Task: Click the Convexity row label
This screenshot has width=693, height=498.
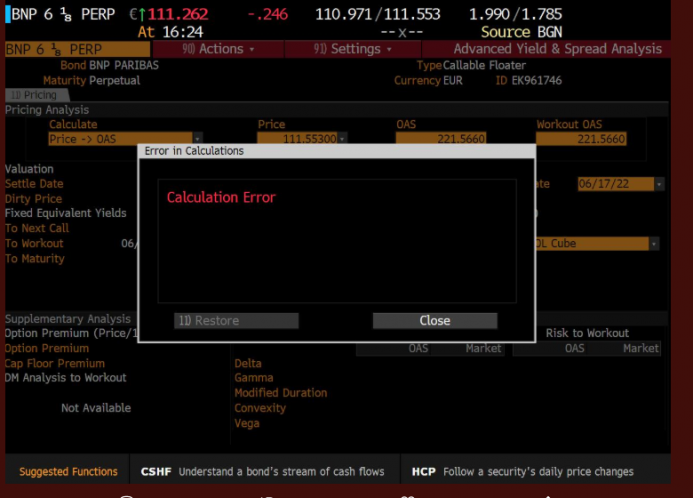Action: [260, 408]
